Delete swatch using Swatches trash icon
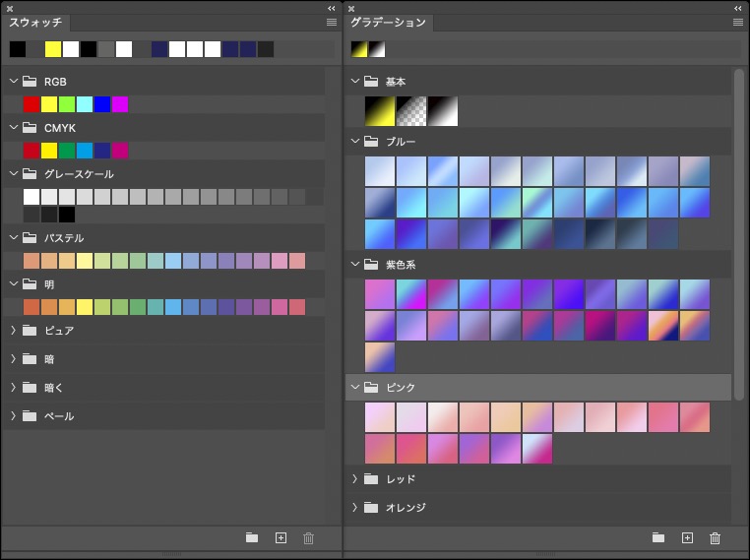The width and height of the screenshot is (750, 560). 308,538
